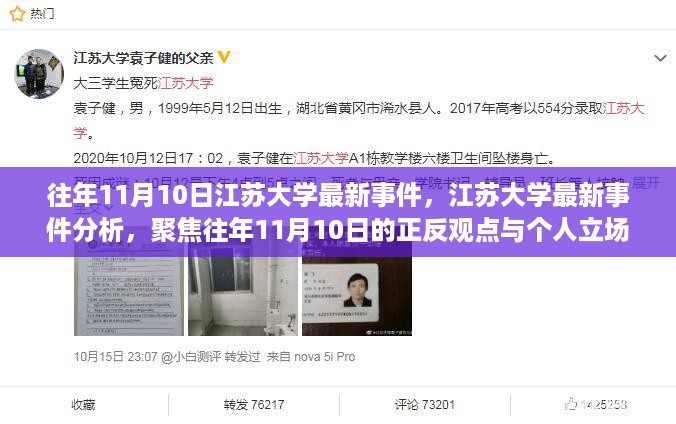Click the nova 5i Pro source link
The image size is (676, 424).
point(325,357)
